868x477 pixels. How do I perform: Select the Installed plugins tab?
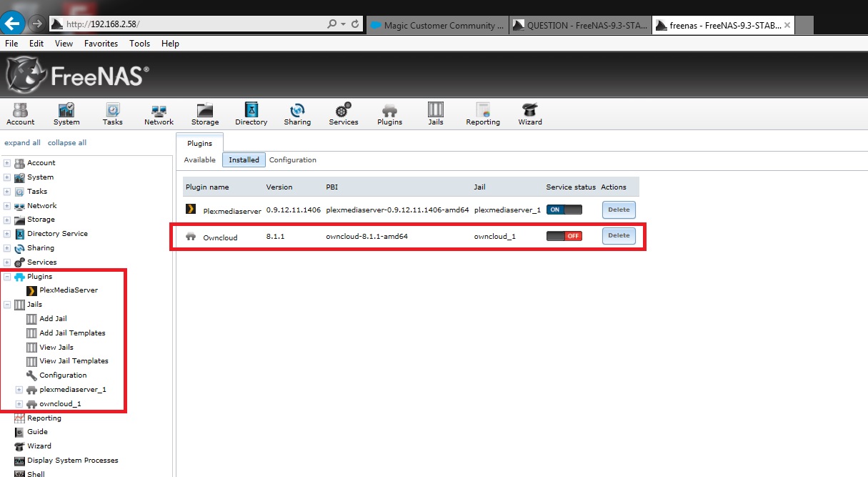pos(244,160)
